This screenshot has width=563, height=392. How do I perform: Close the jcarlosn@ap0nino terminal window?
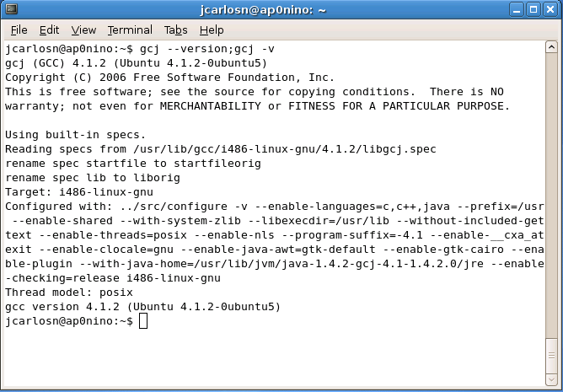[549, 9]
